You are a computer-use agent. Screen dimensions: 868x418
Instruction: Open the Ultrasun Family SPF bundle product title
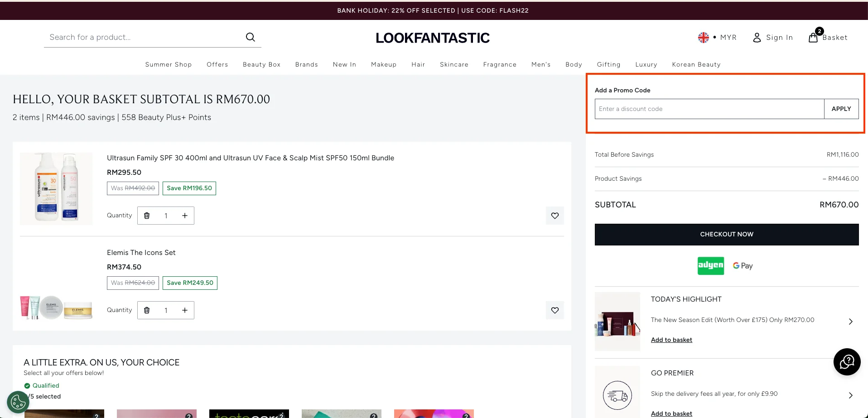[x=251, y=158]
